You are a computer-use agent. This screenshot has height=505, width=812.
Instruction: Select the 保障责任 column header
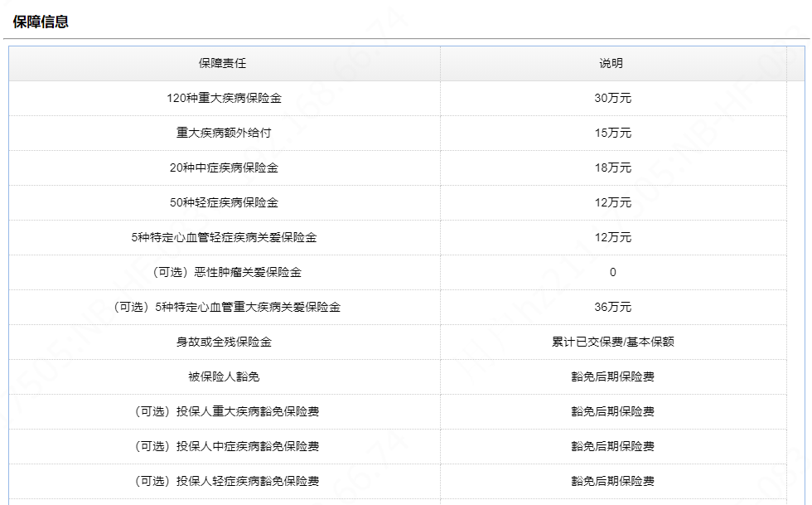click(x=225, y=63)
